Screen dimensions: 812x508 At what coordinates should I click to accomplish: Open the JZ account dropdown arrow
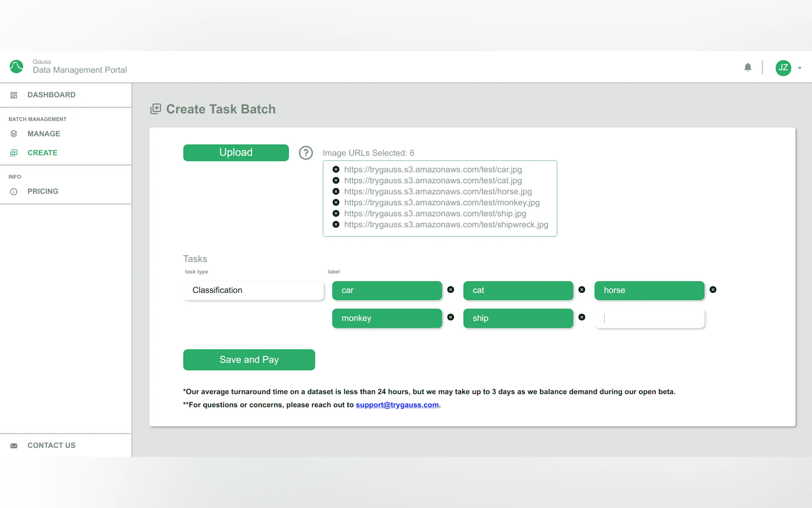point(800,68)
